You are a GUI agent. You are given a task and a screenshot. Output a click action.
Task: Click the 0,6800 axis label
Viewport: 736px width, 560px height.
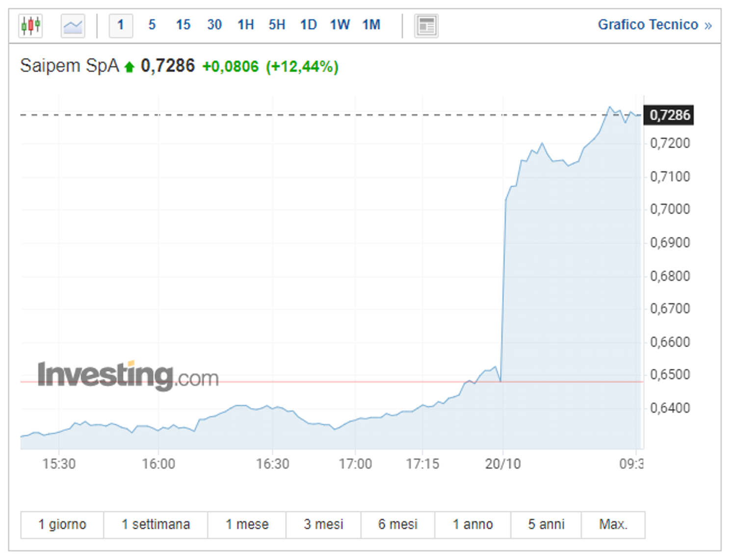tap(670, 276)
